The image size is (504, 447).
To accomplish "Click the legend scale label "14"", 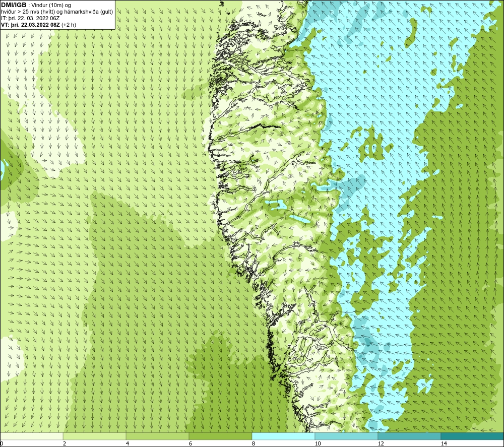I will (x=444, y=443).
